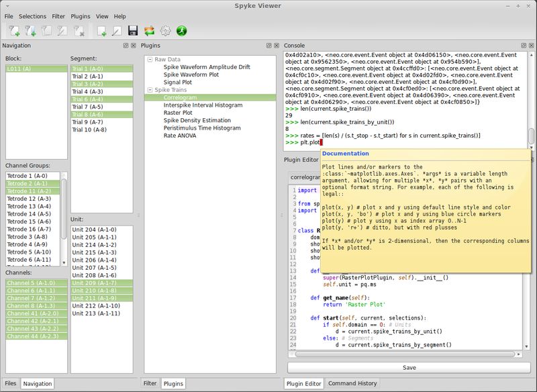Save plugin using the floppy disk icon
Viewport: 537px width, 392px height.
133,31
